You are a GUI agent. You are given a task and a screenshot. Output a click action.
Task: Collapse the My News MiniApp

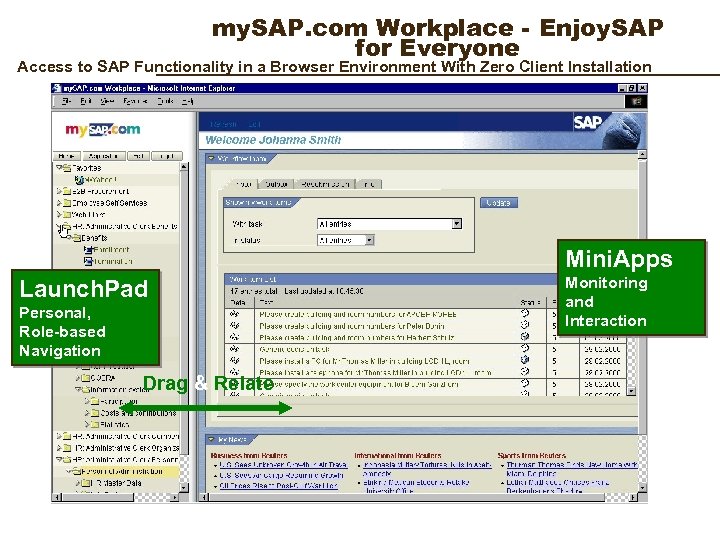pyautogui.click(x=212, y=439)
